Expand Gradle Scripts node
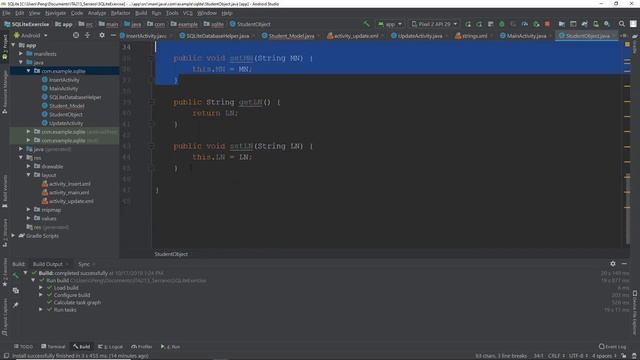The width and height of the screenshot is (640, 360). [13, 236]
